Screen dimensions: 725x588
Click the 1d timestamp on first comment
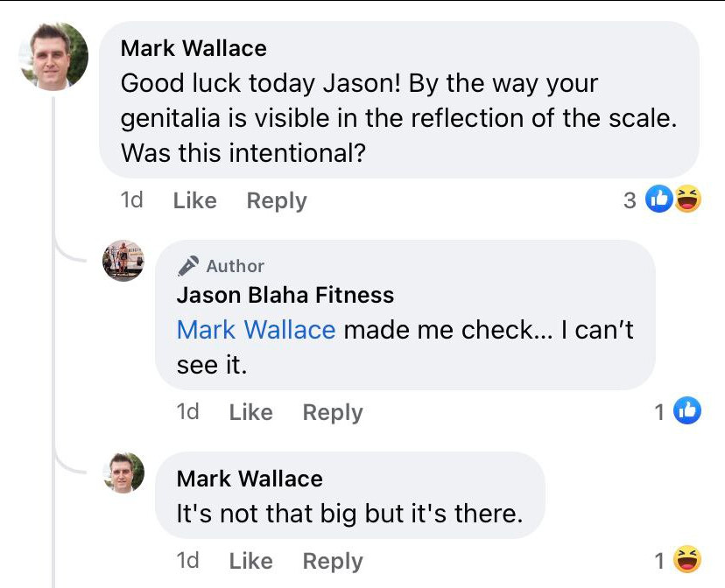pos(131,200)
